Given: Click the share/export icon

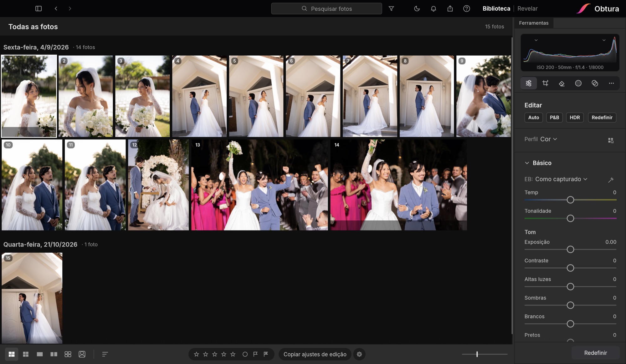Looking at the screenshot, I should 450,8.
